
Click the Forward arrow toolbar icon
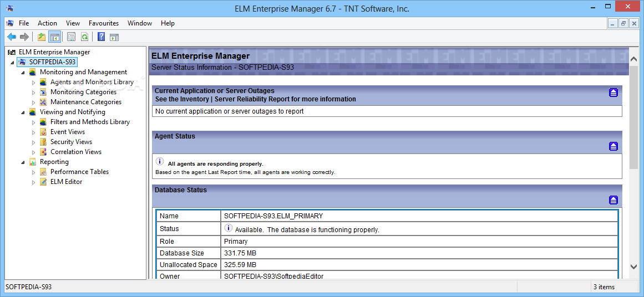click(x=24, y=37)
